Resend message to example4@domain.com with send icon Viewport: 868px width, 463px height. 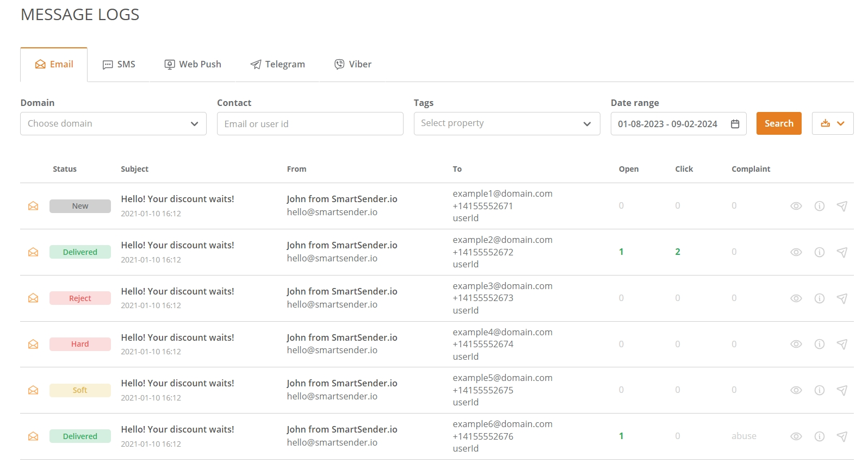842,344
